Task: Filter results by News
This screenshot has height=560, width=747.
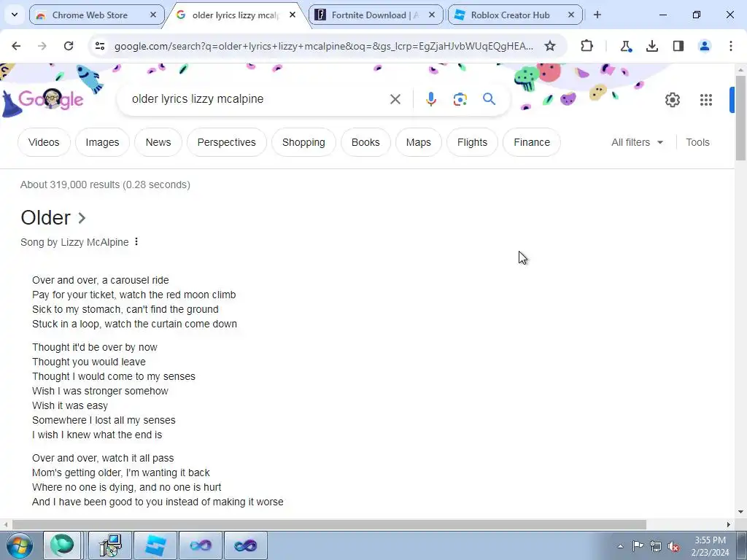Action: 158,142
